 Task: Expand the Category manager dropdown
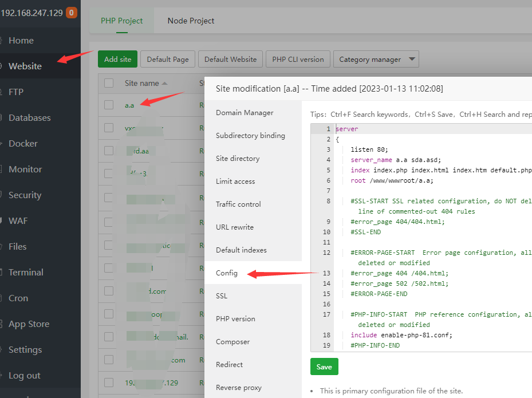pyautogui.click(x=376, y=58)
